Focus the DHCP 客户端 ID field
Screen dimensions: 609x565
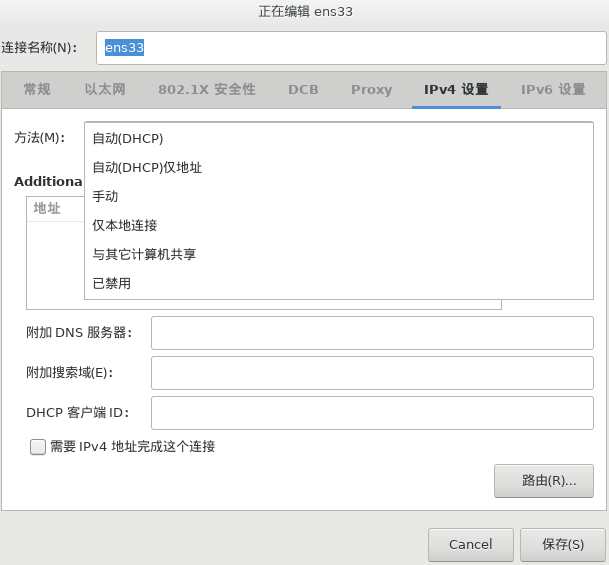372,413
